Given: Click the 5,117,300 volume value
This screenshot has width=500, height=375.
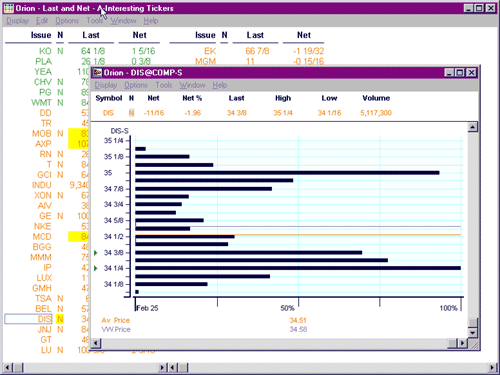Looking at the screenshot, I should click(376, 113).
